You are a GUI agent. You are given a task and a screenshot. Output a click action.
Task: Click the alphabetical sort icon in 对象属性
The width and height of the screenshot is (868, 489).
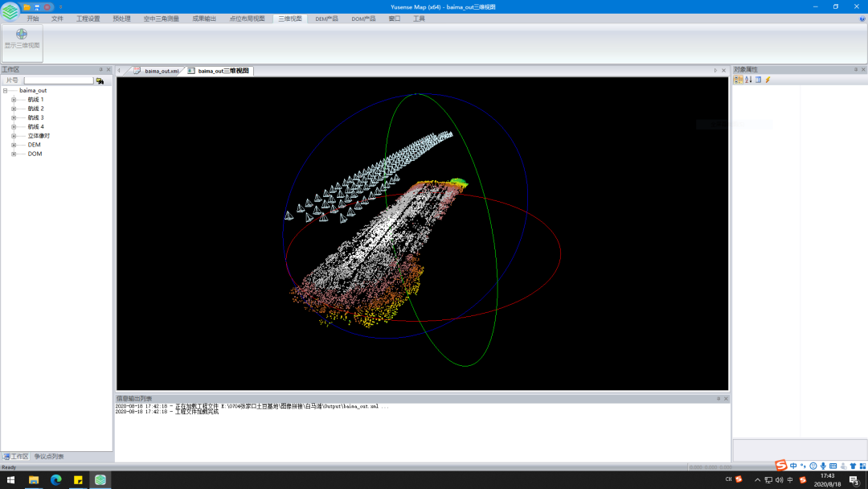748,80
